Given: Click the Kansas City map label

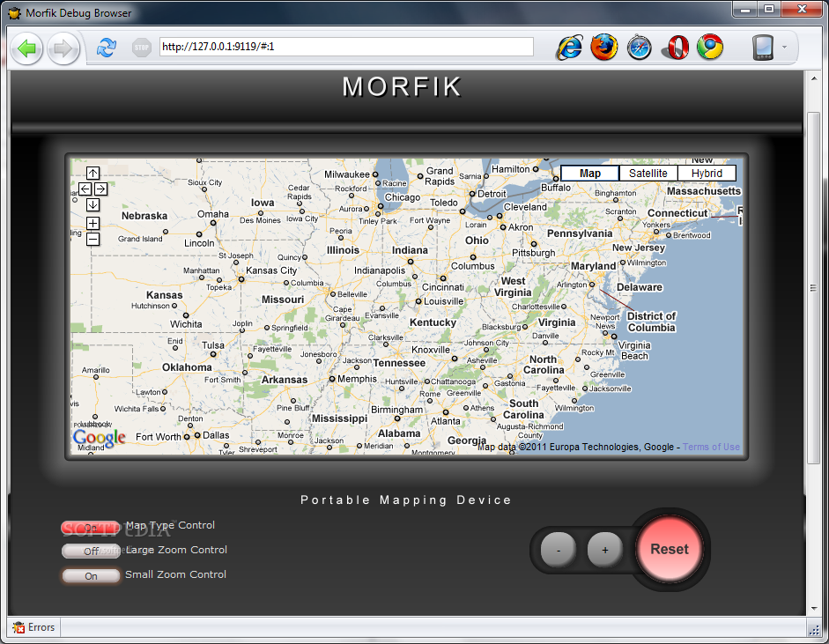Looking at the screenshot, I should point(271,270).
